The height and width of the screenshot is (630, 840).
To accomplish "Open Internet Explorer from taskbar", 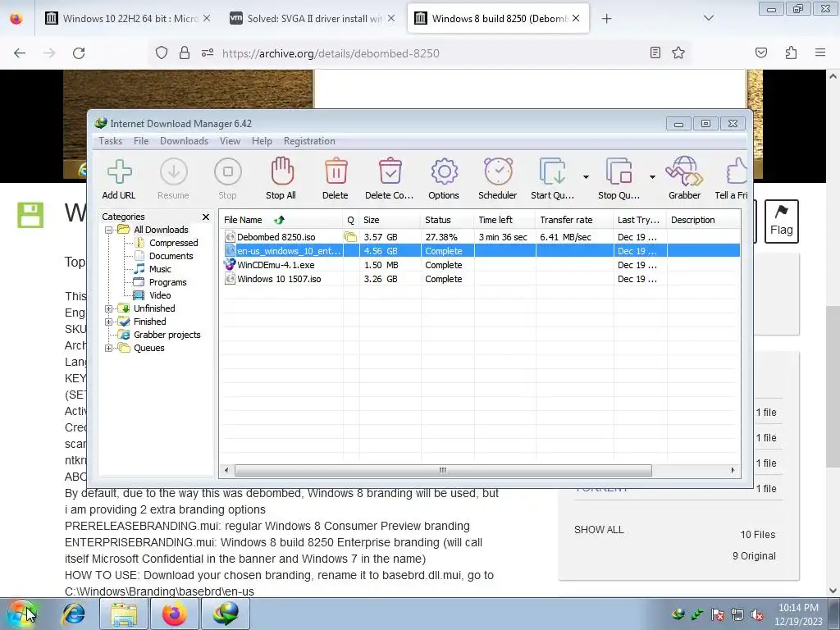I will click(73, 614).
